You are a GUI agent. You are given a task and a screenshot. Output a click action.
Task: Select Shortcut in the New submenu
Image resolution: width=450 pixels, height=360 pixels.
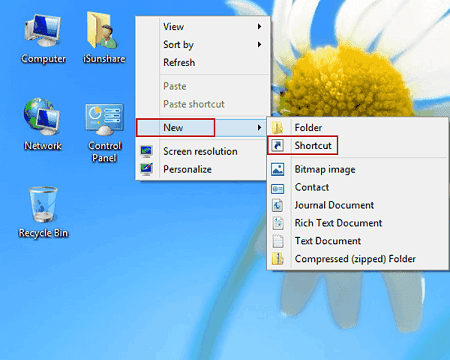tap(357, 145)
